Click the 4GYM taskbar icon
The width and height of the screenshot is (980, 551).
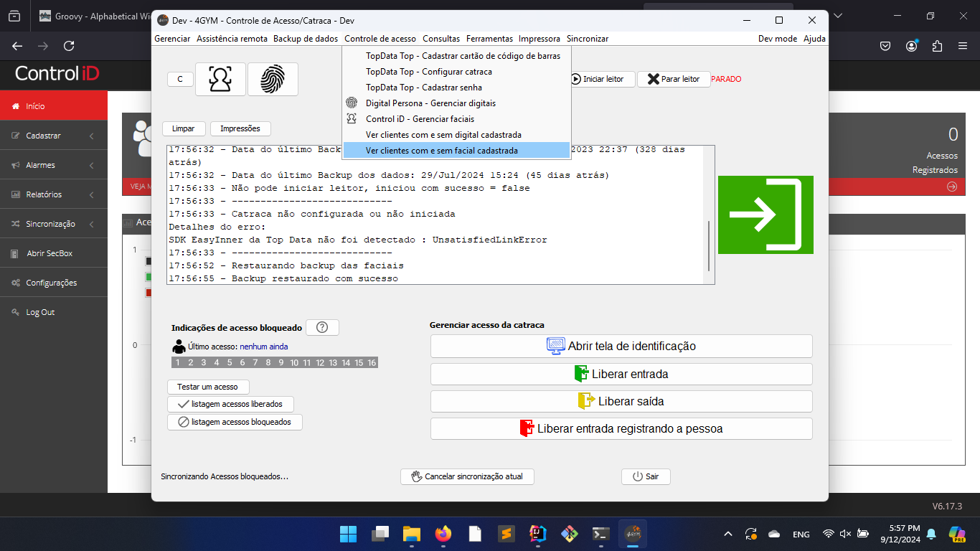click(x=632, y=534)
